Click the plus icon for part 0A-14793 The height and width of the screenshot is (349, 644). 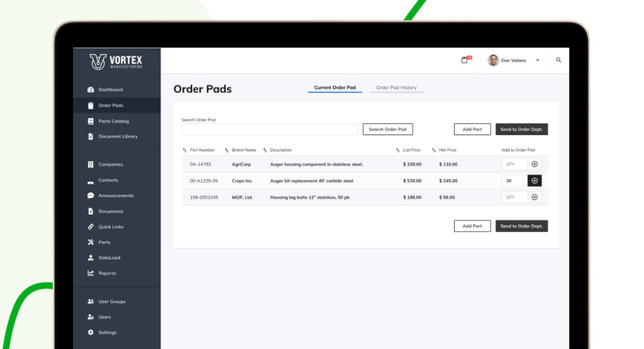pos(535,164)
